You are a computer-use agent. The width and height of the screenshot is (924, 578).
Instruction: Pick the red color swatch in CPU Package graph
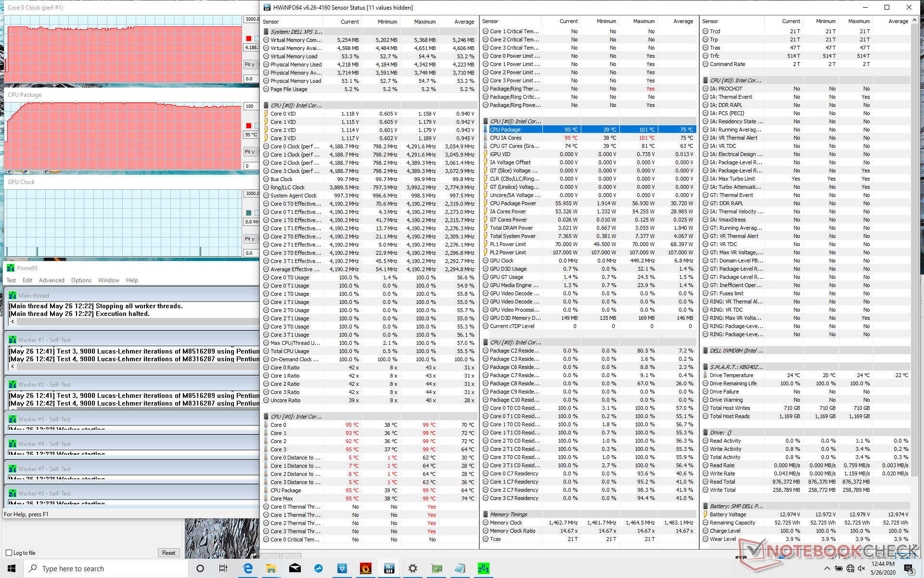pos(248,126)
